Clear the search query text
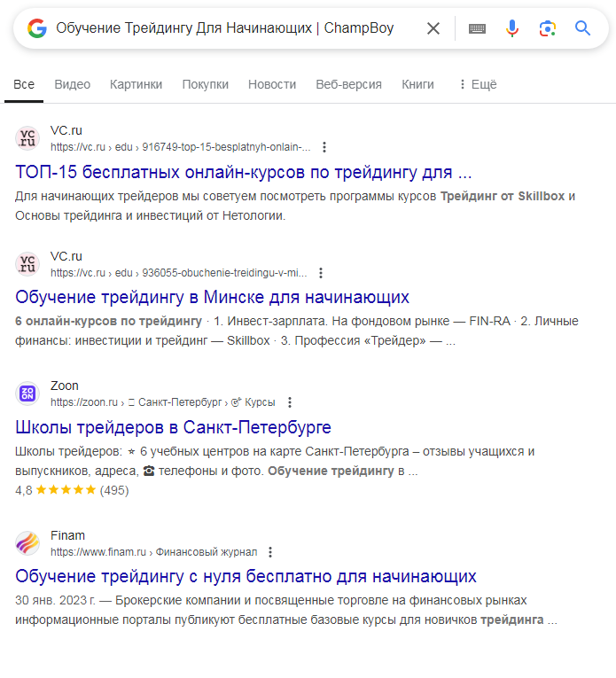The image size is (616, 678). [433, 28]
